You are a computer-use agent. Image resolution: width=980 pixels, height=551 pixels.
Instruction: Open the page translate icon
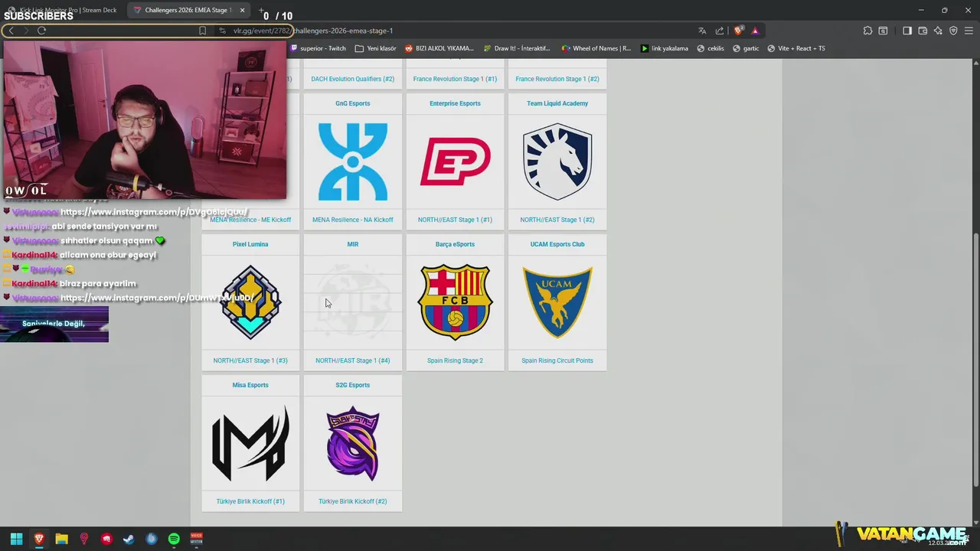coord(702,31)
